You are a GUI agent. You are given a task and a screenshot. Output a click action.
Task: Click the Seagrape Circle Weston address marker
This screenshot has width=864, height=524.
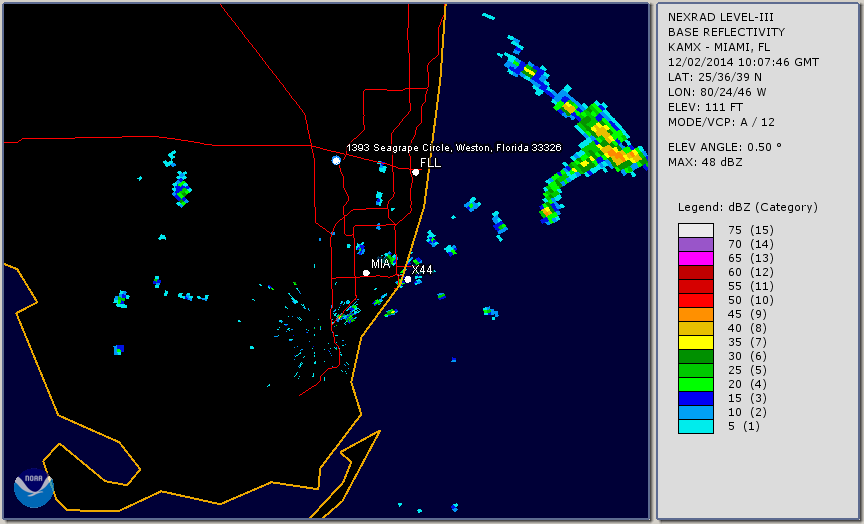pos(336,160)
